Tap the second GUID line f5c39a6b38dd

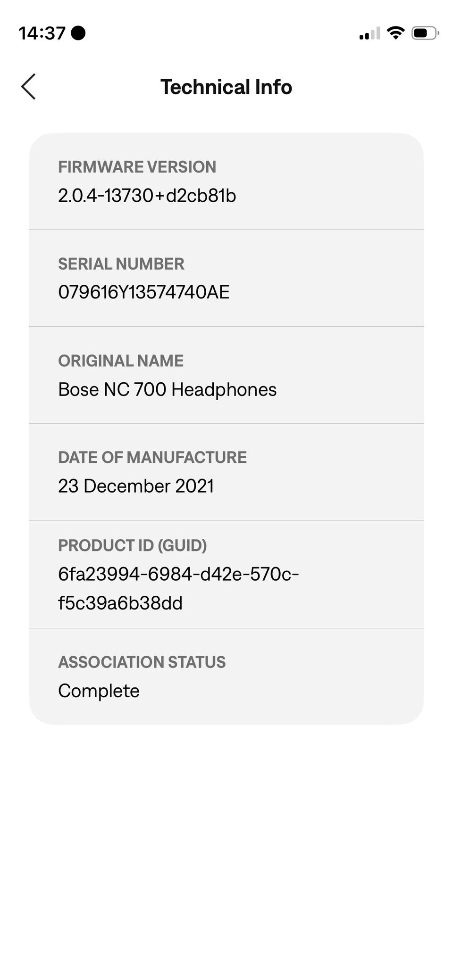point(120,603)
